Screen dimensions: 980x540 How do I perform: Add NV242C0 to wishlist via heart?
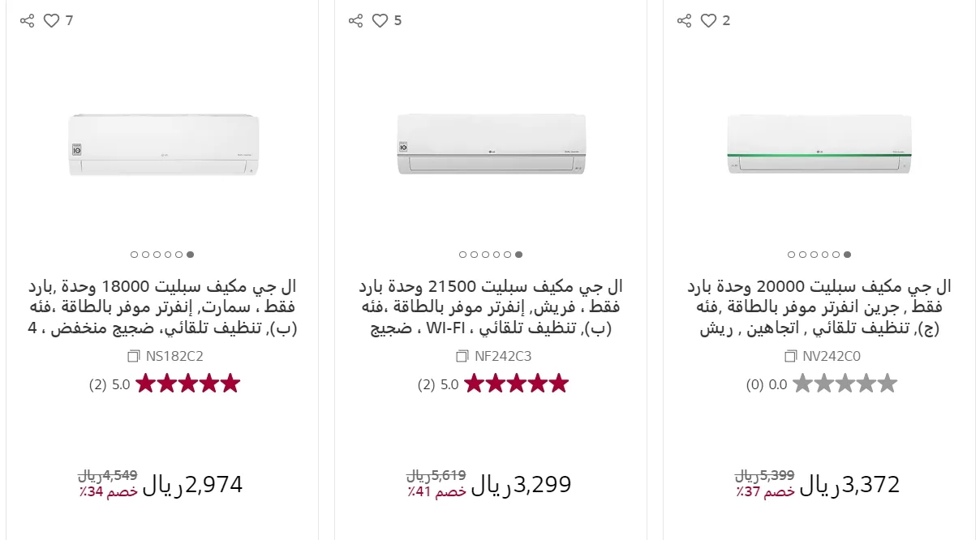(x=709, y=21)
